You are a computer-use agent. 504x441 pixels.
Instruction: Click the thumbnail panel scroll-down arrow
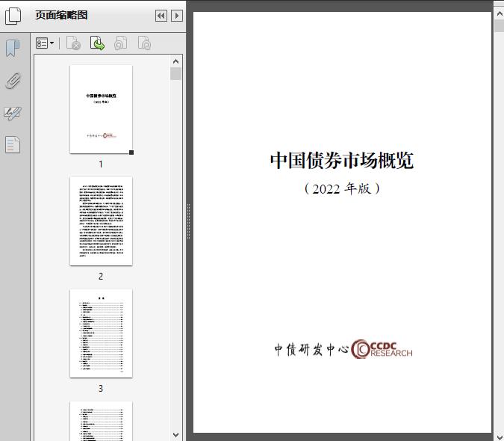[x=175, y=435]
